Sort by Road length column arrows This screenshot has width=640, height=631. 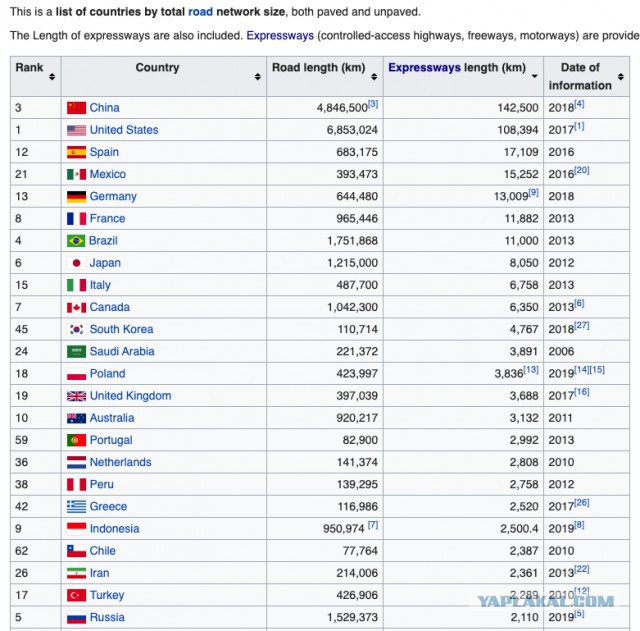(x=374, y=76)
